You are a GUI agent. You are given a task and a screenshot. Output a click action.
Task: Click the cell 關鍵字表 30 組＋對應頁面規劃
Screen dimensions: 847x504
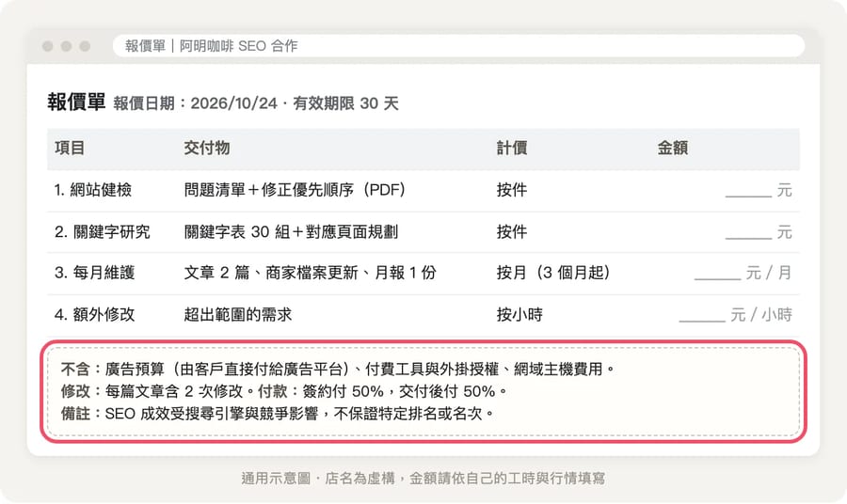[x=291, y=232]
